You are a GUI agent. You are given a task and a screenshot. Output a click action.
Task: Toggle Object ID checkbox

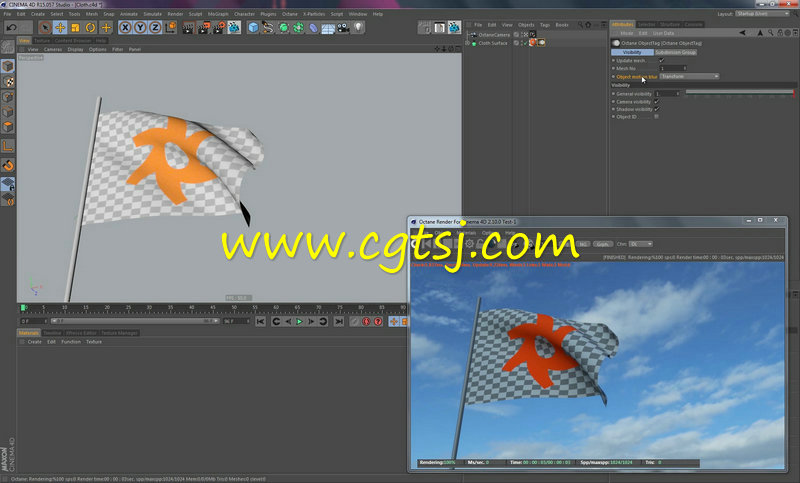click(657, 117)
